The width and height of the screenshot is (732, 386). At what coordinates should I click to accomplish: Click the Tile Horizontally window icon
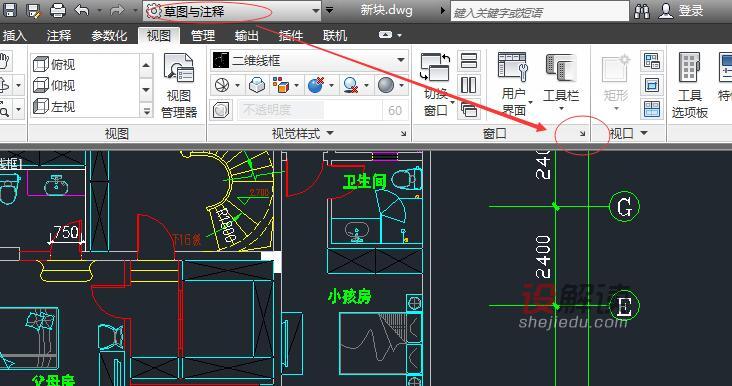pos(469,61)
